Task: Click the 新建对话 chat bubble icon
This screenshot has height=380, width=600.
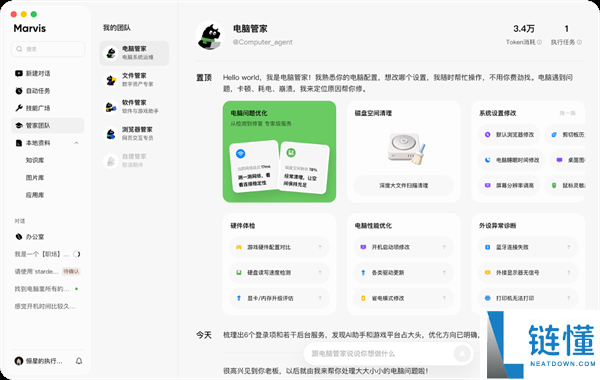Action: click(x=19, y=73)
